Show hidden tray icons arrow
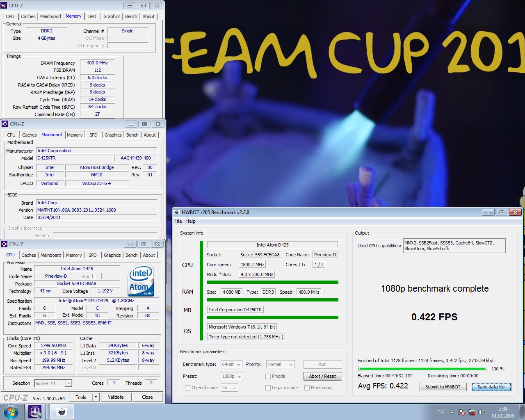The height and width of the screenshot is (420, 525). pyautogui.click(x=452, y=412)
